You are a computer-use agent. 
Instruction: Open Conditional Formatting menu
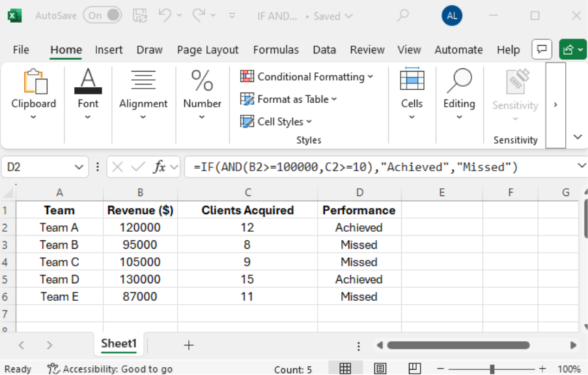point(307,77)
